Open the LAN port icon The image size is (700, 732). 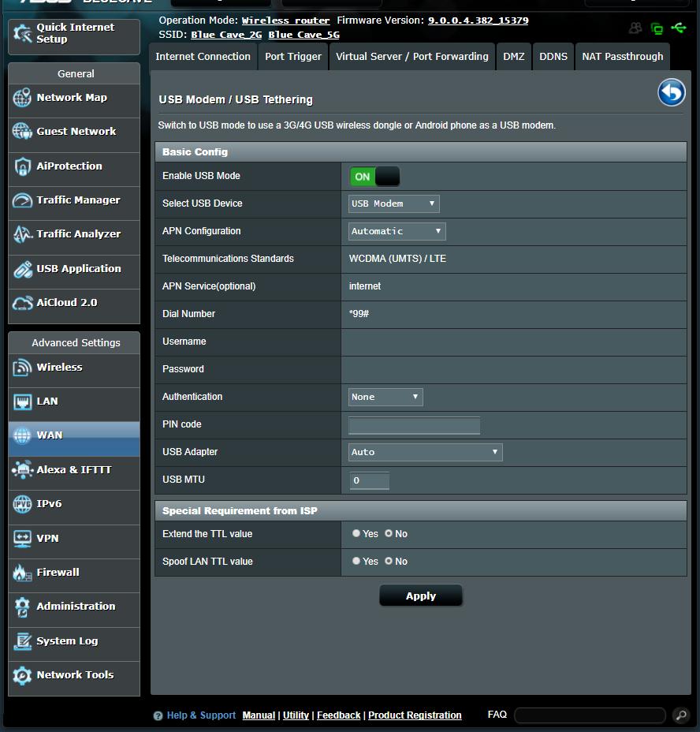pos(22,401)
